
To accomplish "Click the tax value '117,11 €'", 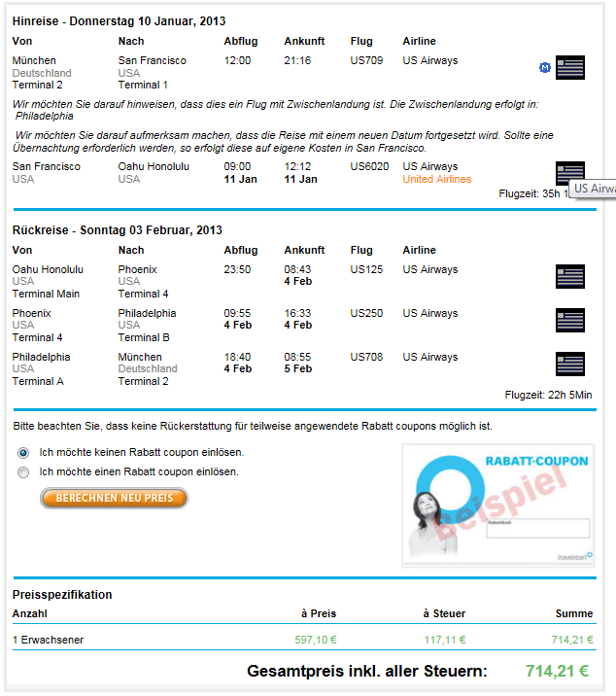I will (x=445, y=640).
